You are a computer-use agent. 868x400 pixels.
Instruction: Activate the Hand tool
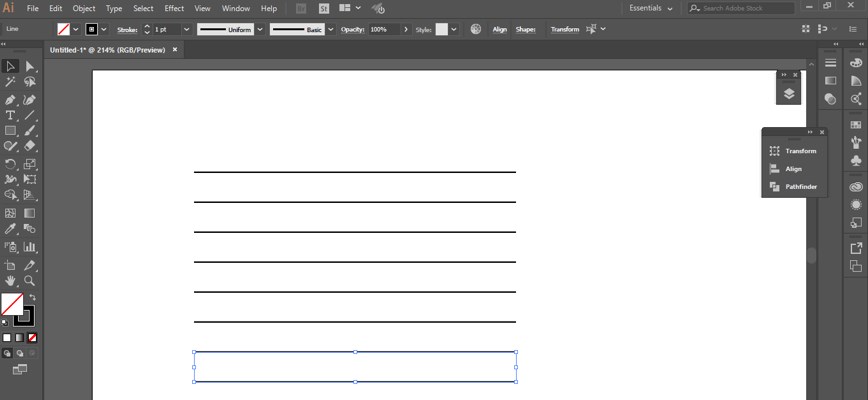coord(11,280)
